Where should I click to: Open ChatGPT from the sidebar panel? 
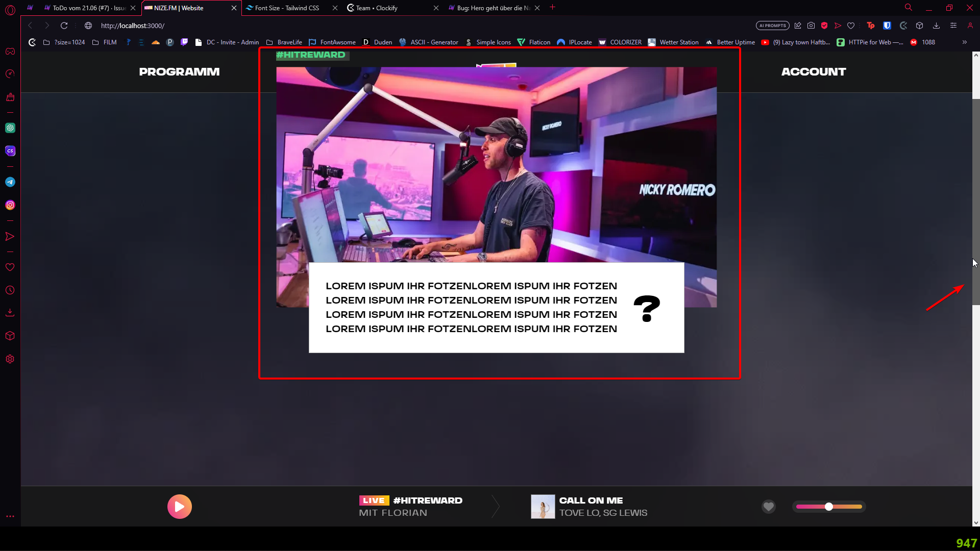pyautogui.click(x=10, y=128)
